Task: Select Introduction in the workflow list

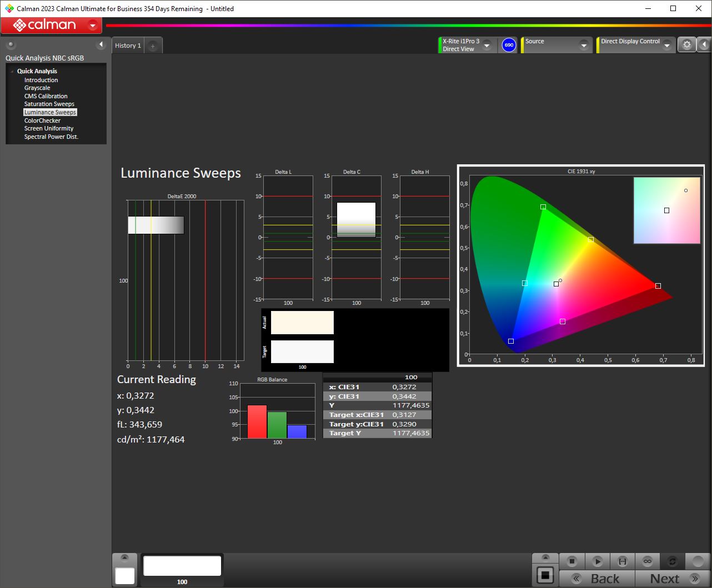Action: pyautogui.click(x=41, y=80)
